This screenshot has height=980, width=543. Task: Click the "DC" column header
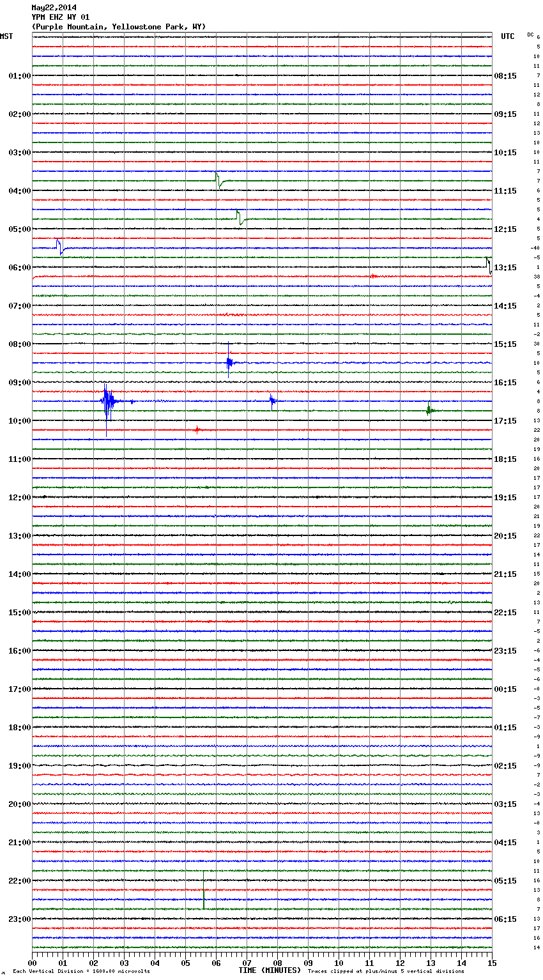pyautogui.click(x=530, y=34)
